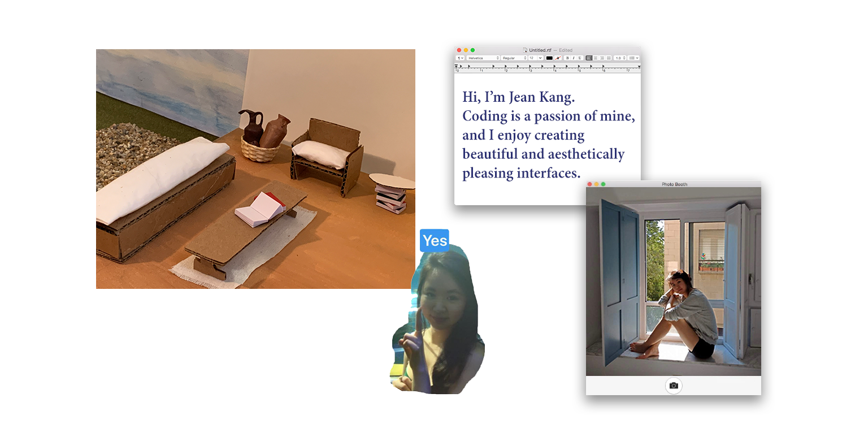Open the paragraph styles dropdown

460,58
